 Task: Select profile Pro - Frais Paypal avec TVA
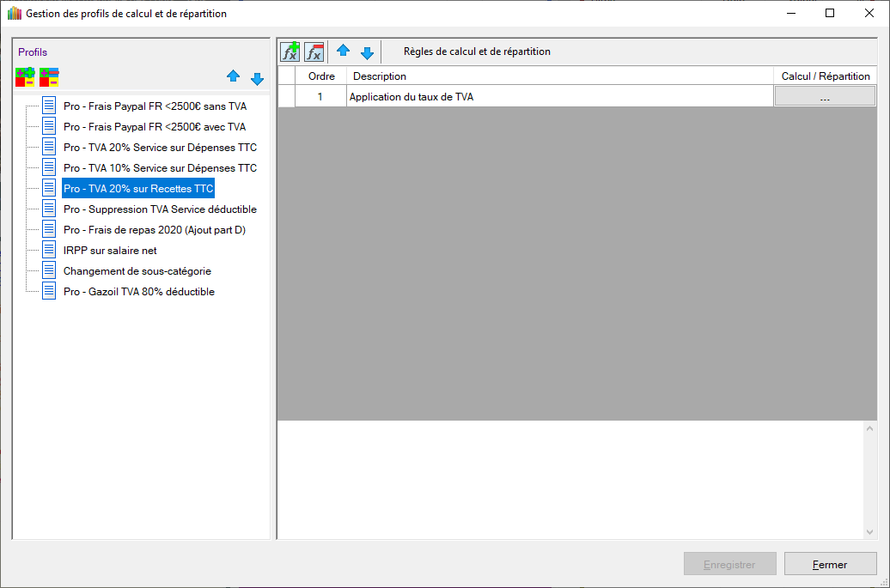point(155,127)
